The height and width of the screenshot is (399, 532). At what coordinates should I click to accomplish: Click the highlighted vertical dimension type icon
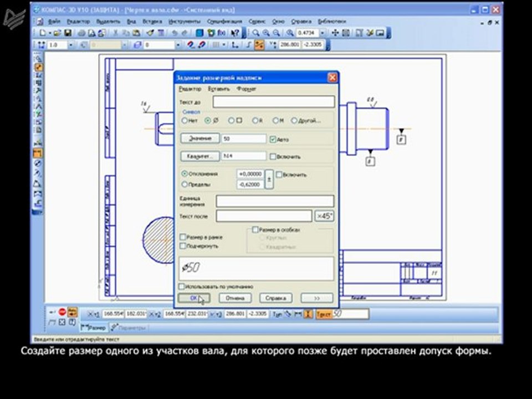[308, 314]
